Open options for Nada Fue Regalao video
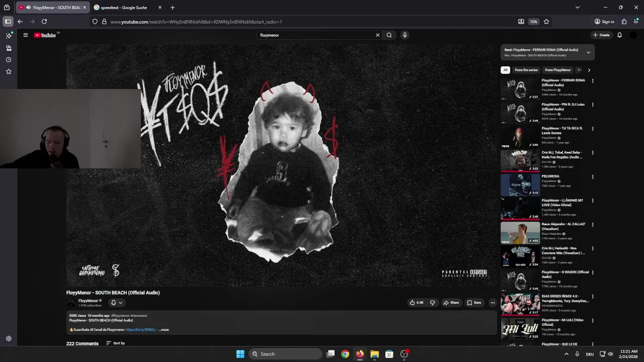Screen dimensions: 644x362 (593, 153)
